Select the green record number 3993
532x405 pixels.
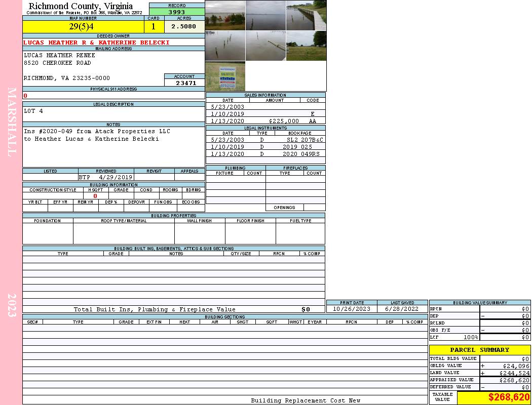pos(177,12)
